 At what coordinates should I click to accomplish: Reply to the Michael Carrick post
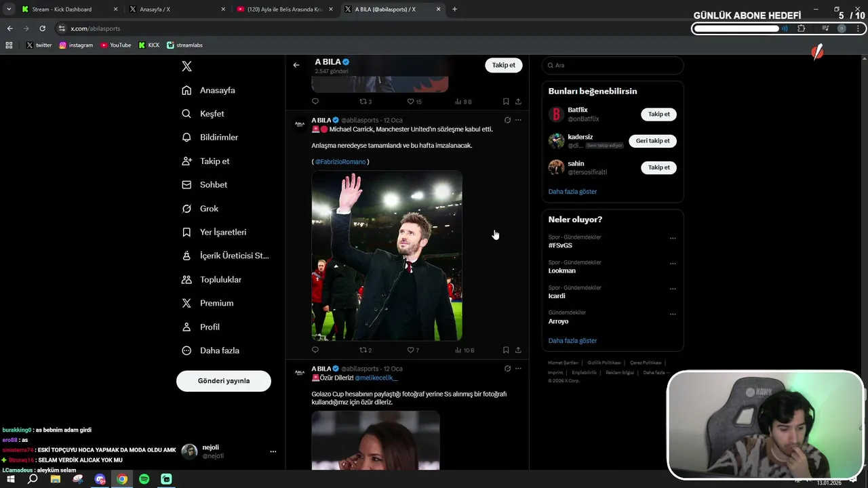tap(315, 350)
